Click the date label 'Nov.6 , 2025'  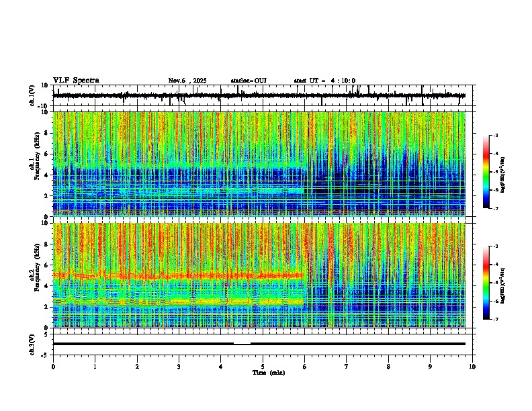[x=187, y=81]
